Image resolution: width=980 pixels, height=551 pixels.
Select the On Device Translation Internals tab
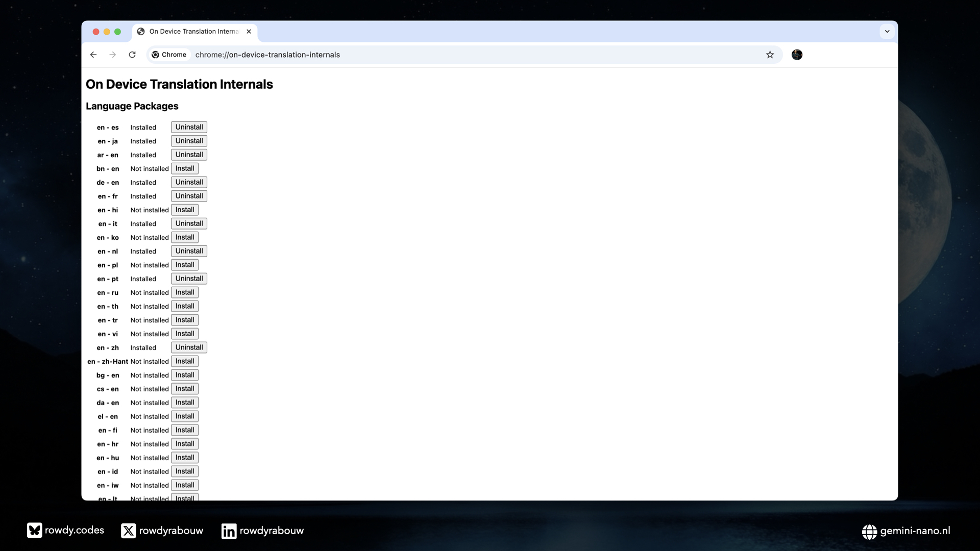[193, 32]
